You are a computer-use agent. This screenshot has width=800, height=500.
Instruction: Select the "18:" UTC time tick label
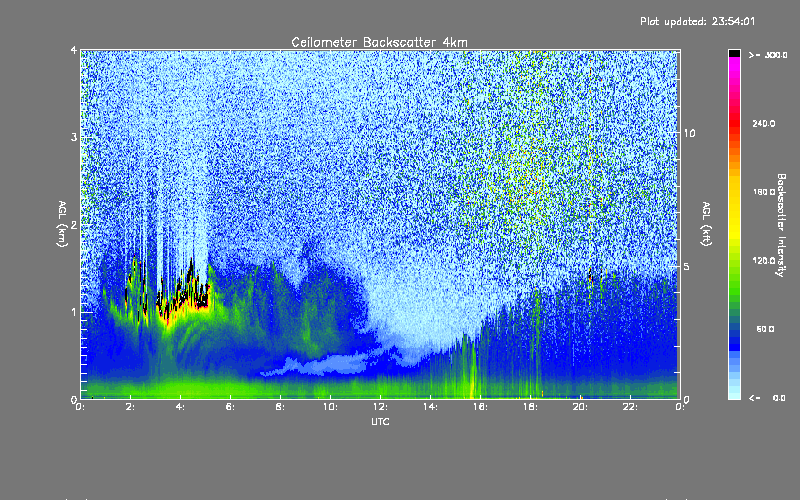tap(530, 407)
